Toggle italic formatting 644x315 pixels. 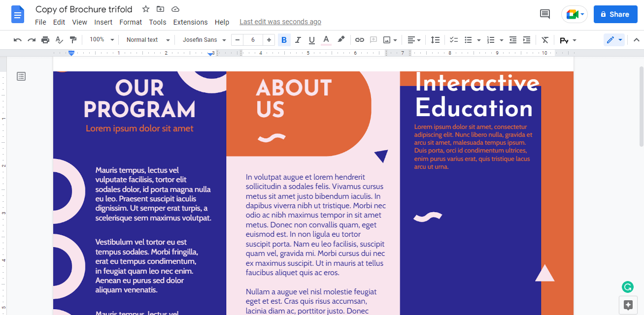pyautogui.click(x=298, y=40)
